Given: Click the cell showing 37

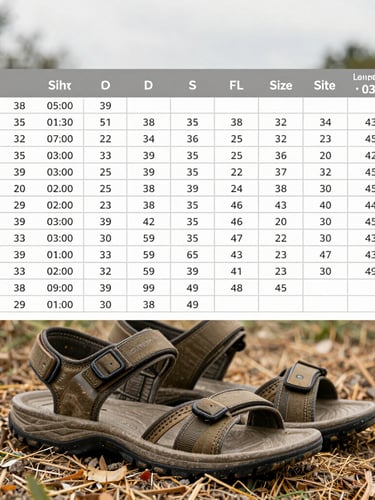Looking at the screenshot, I should tap(281, 172).
